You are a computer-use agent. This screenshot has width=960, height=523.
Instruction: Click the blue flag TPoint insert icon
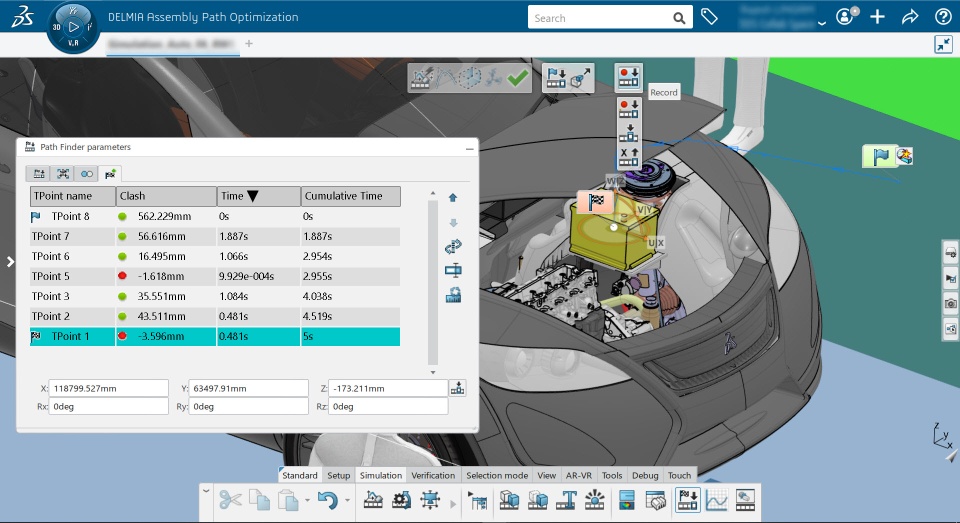556,78
